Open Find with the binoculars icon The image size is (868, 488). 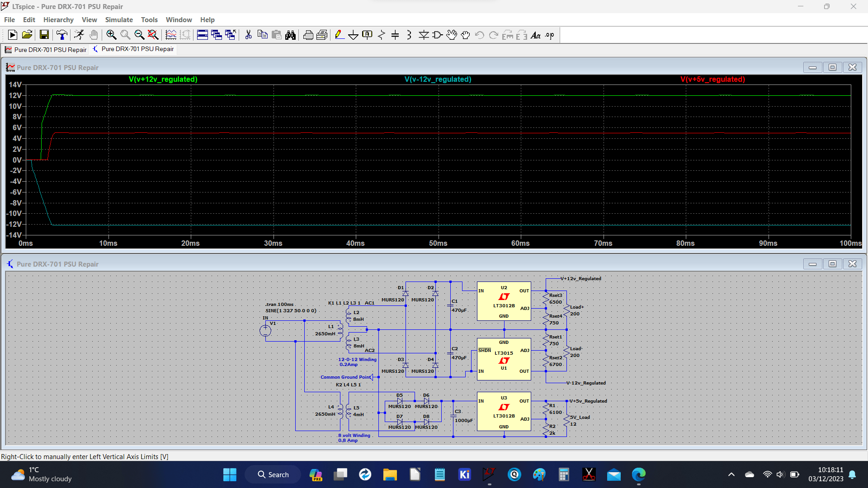click(290, 35)
